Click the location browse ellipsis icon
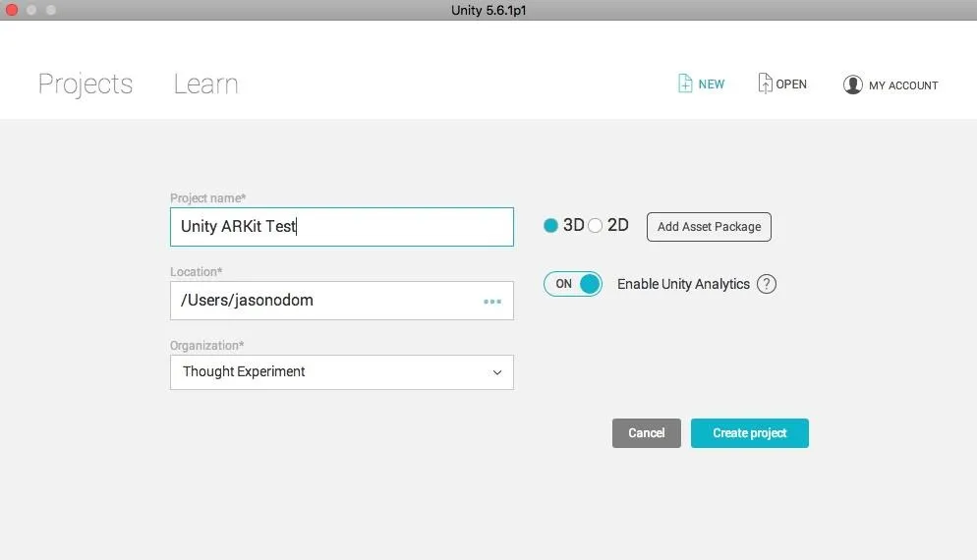This screenshot has width=977, height=560. click(492, 302)
